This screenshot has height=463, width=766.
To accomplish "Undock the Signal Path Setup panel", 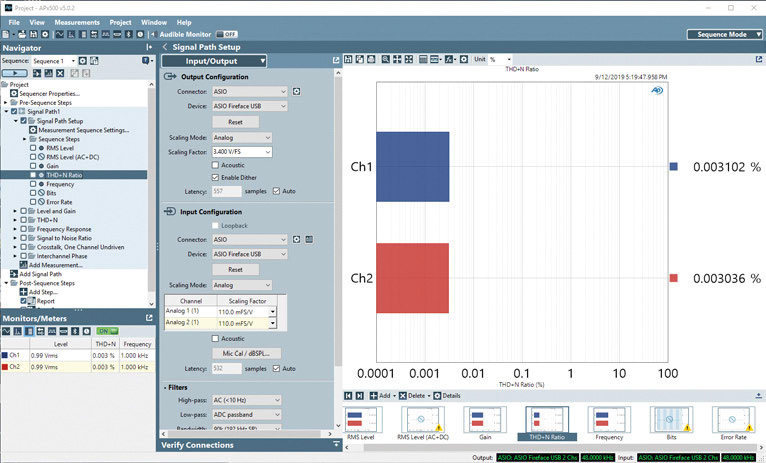I will 336,60.
